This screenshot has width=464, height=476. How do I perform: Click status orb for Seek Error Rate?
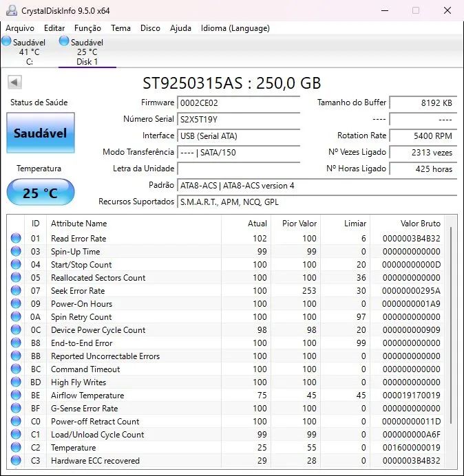point(16,290)
